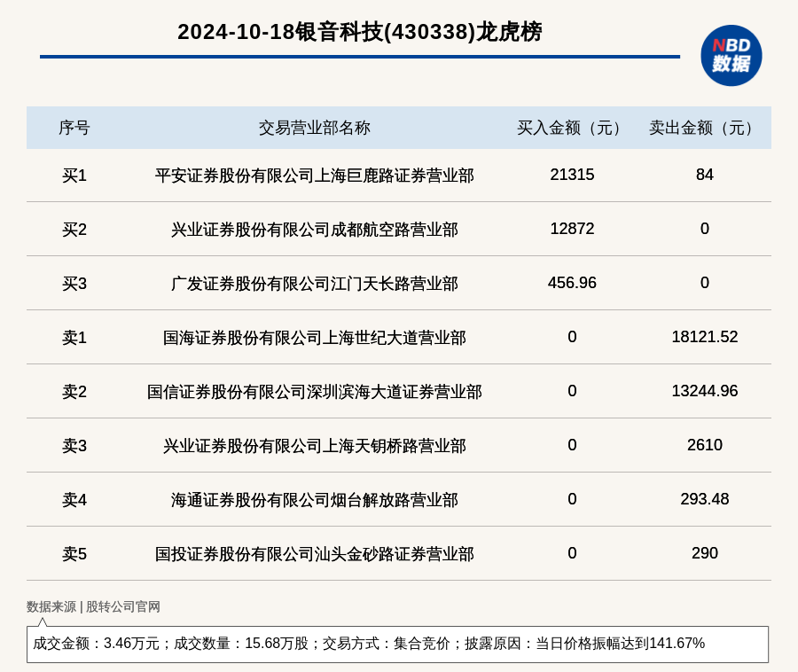Select 国投证券股份有限公司汕头金砂路证券营业部
798x672 pixels.
click(x=315, y=553)
